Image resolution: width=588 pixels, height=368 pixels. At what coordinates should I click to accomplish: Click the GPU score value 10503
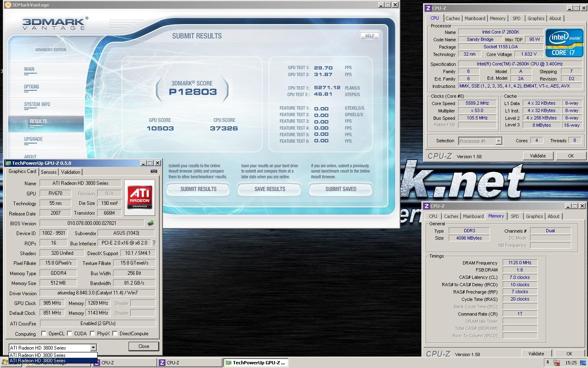[x=160, y=128]
